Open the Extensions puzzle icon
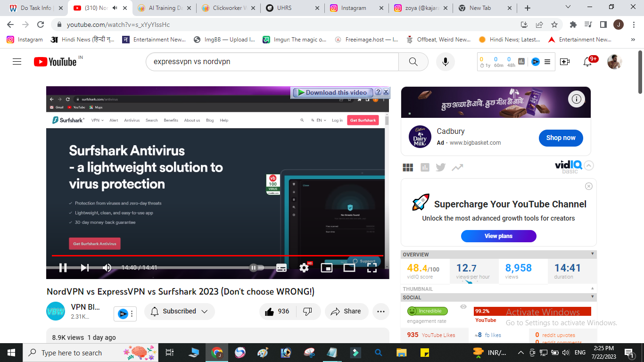Image resolution: width=644 pixels, height=362 pixels. coord(573,25)
